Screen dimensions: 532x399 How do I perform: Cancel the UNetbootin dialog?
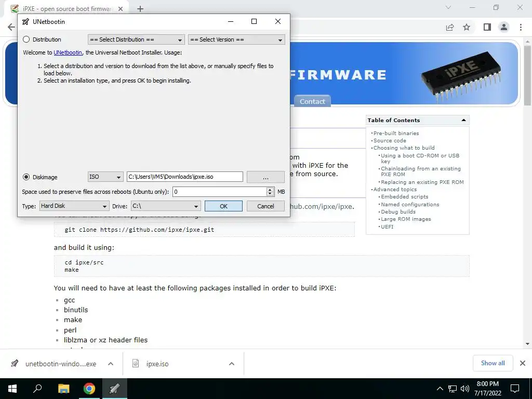pos(265,206)
